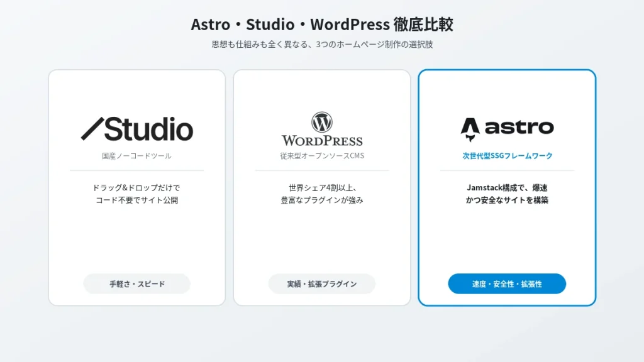644x362 pixels.
Task: Click the text Jamstack構成で、爆速
Action: click(508, 187)
